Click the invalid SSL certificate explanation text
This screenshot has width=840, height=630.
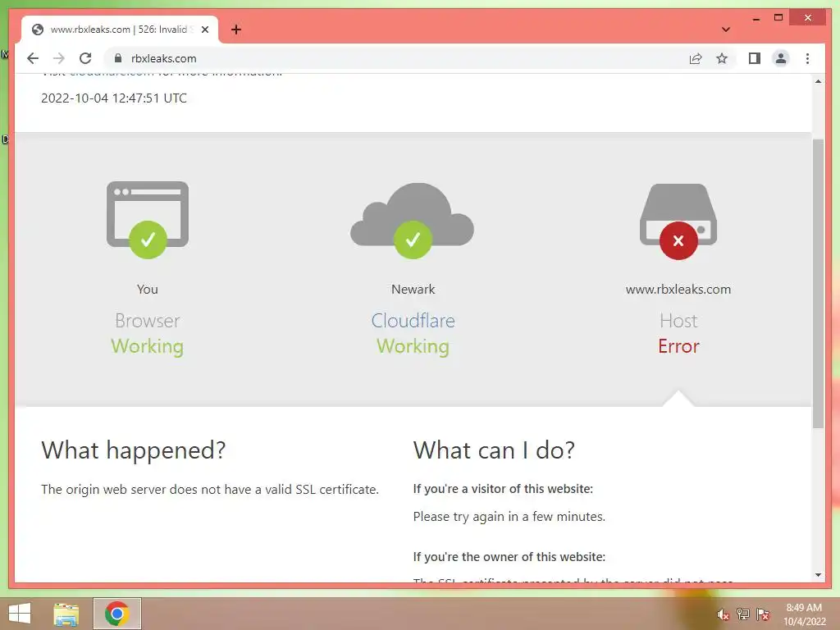pyautogui.click(x=210, y=489)
